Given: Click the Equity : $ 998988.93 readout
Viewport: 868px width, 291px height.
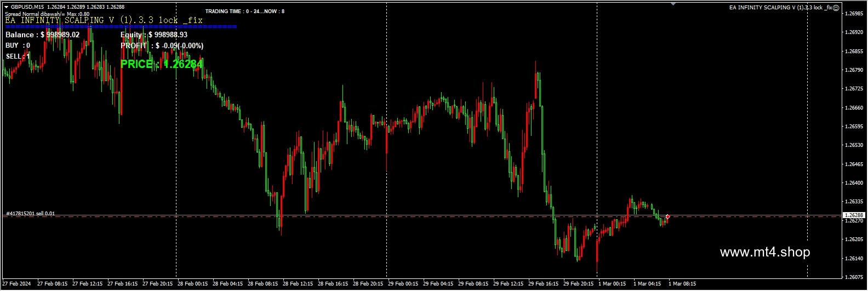Looking at the screenshot, I should point(154,35).
